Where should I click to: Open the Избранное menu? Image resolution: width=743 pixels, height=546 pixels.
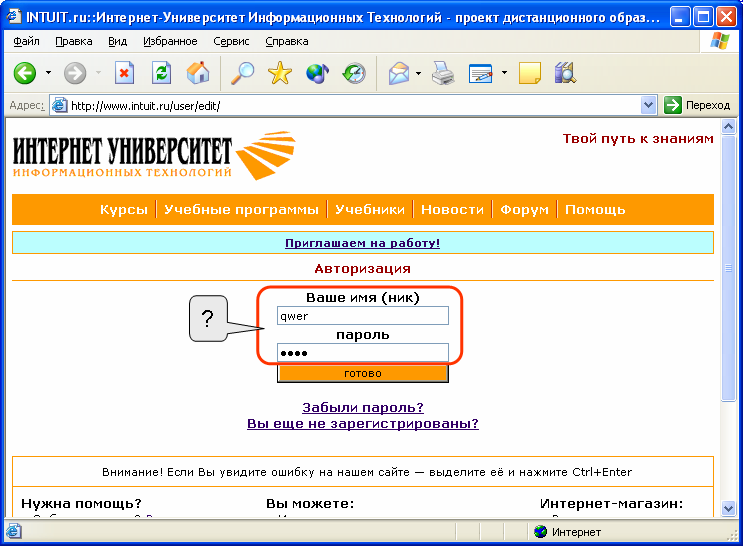tap(170, 41)
